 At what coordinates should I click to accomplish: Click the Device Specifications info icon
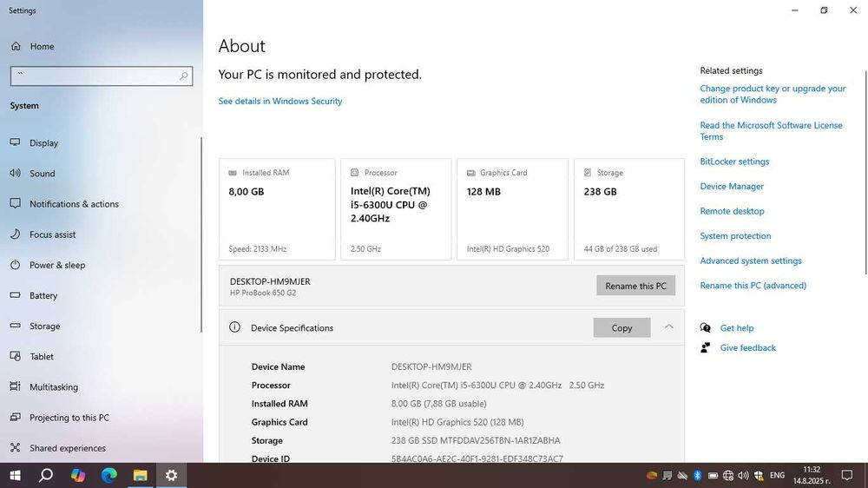234,327
